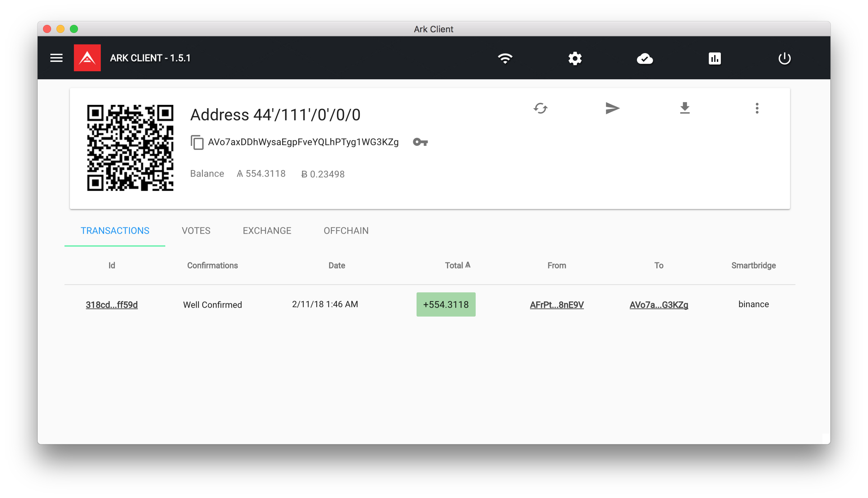This screenshot has width=868, height=498.
Task: Open transaction link 318cd...ff59d
Action: coord(112,305)
